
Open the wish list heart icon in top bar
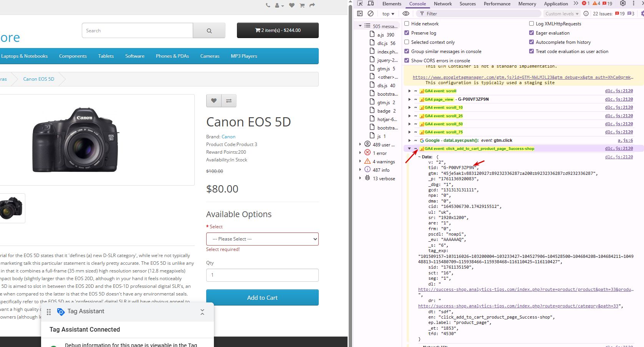tap(292, 5)
